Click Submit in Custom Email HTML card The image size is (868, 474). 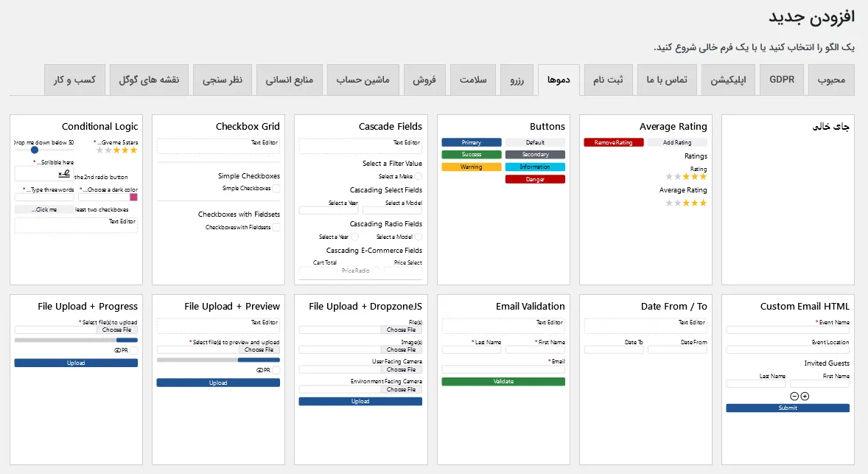[788, 408]
